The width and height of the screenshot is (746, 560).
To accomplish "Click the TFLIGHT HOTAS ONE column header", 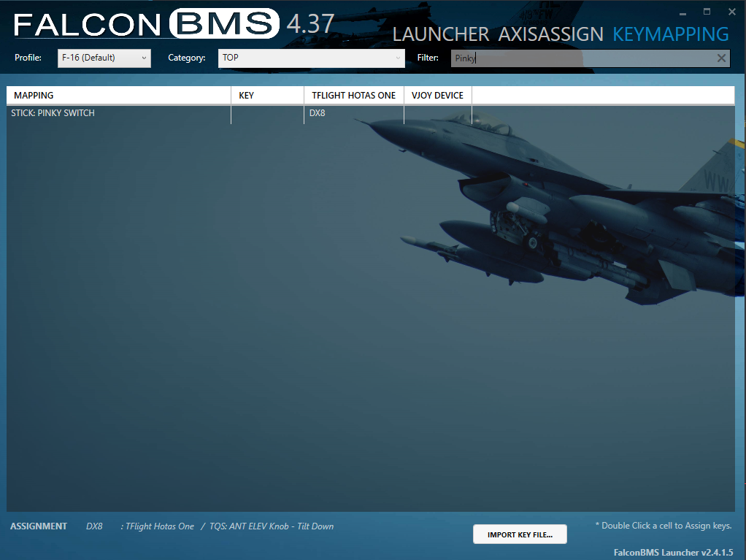I will coord(354,95).
